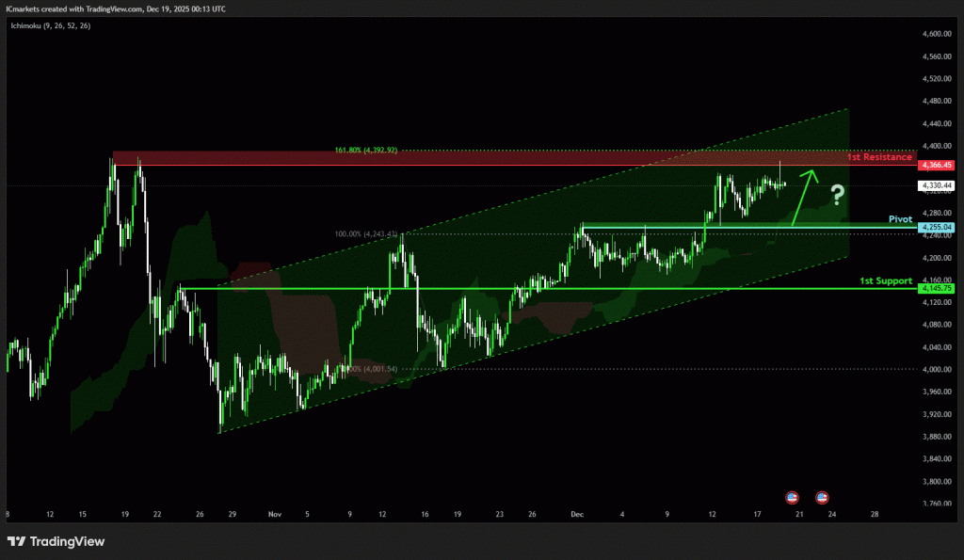Click the TradingView logo
The width and height of the screenshot is (964, 560).
[55, 541]
